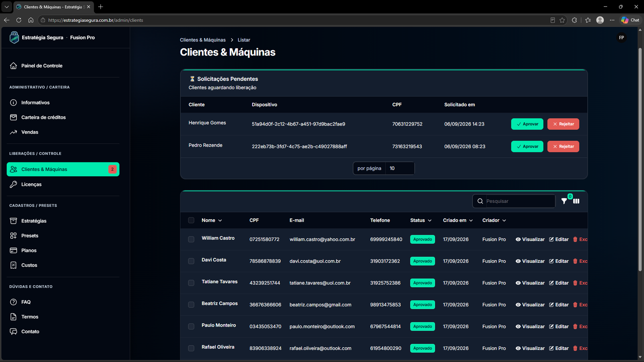644x362 pixels.
Task: Select the William Castro row checkbox
Action: [191, 239]
